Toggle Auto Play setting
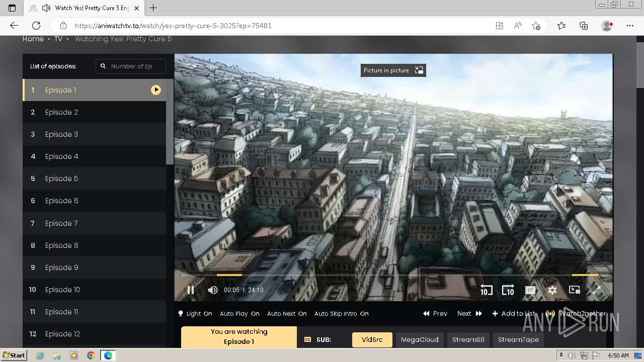Screen dimensions: 644x362 pyautogui.click(x=239, y=314)
